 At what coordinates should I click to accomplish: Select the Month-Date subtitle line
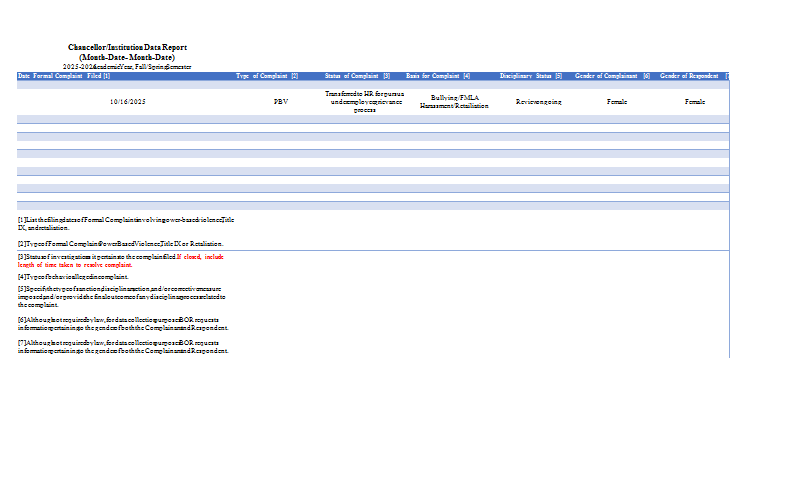click(127, 57)
